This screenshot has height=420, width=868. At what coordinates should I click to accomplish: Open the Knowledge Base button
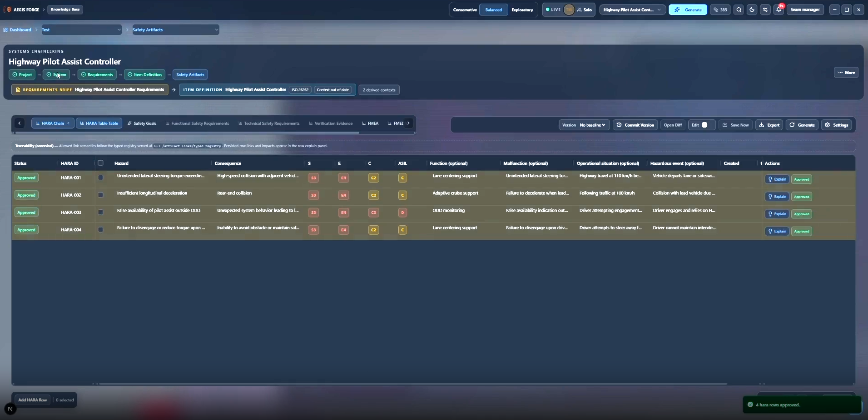[x=65, y=10]
